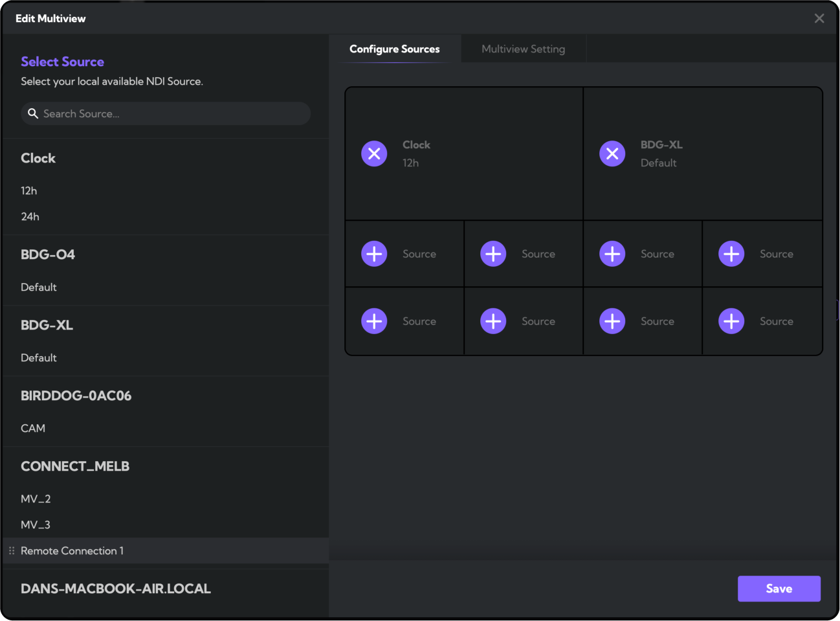Add source to first slot in bottom row

374,321
